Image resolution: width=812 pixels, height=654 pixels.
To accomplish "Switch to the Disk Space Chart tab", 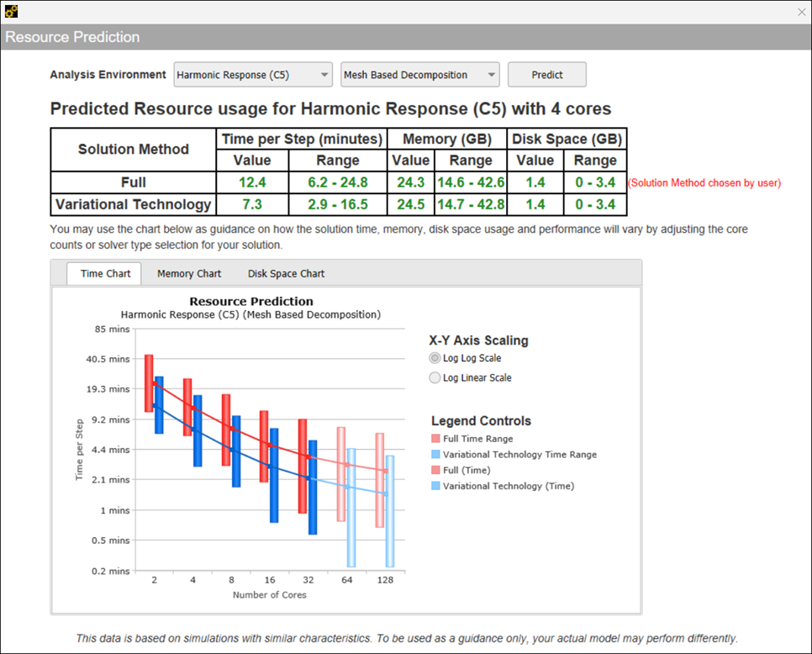I will [286, 273].
